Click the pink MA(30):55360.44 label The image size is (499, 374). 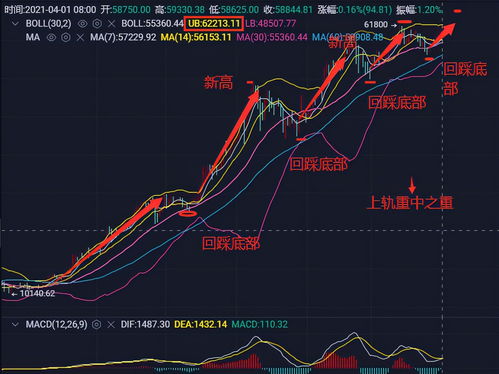pyautogui.click(x=272, y=37)
